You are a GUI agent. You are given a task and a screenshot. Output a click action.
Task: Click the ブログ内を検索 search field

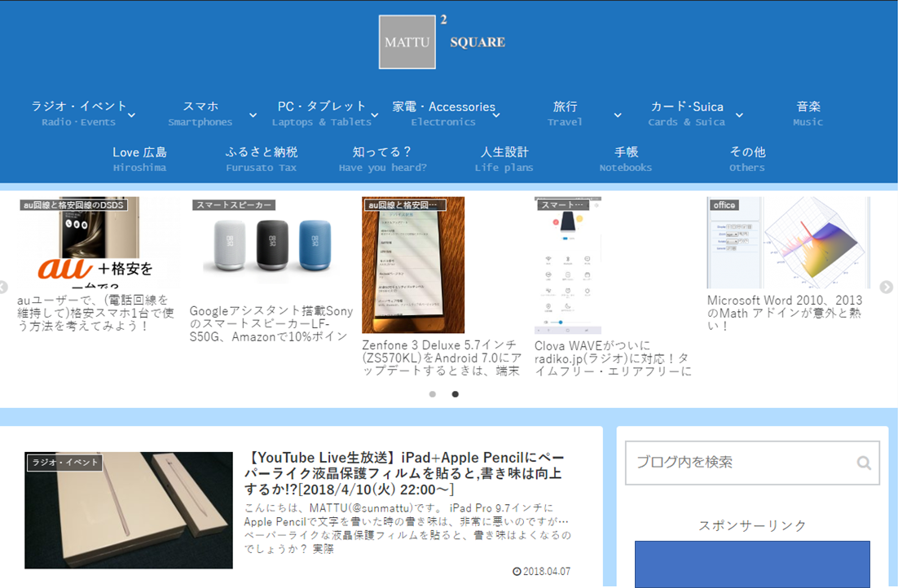[752, 463]
